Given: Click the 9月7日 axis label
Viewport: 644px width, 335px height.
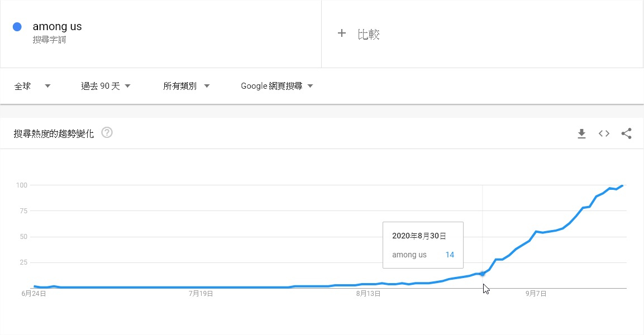Looking at the screenshot, I should (536, 294).
